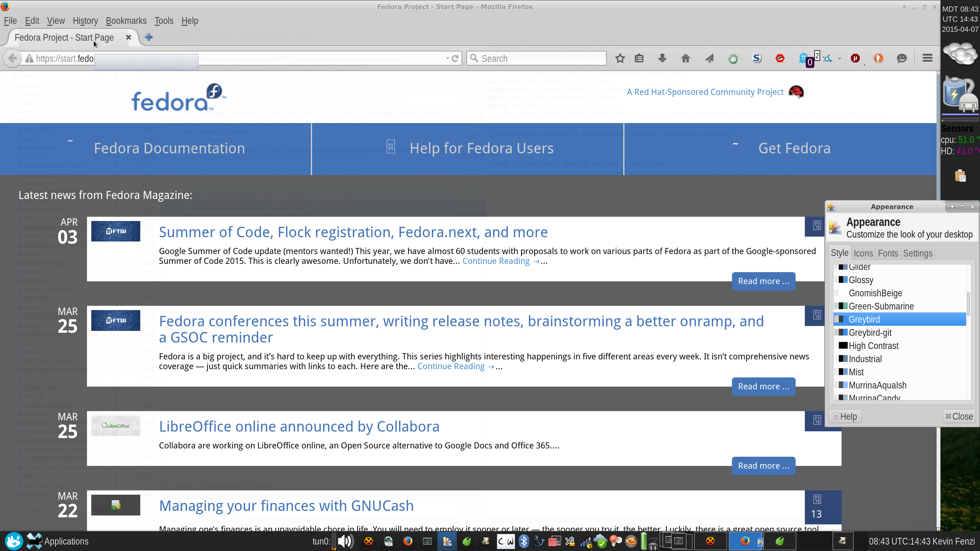
Task: Open the History menu
Action: 85,21
